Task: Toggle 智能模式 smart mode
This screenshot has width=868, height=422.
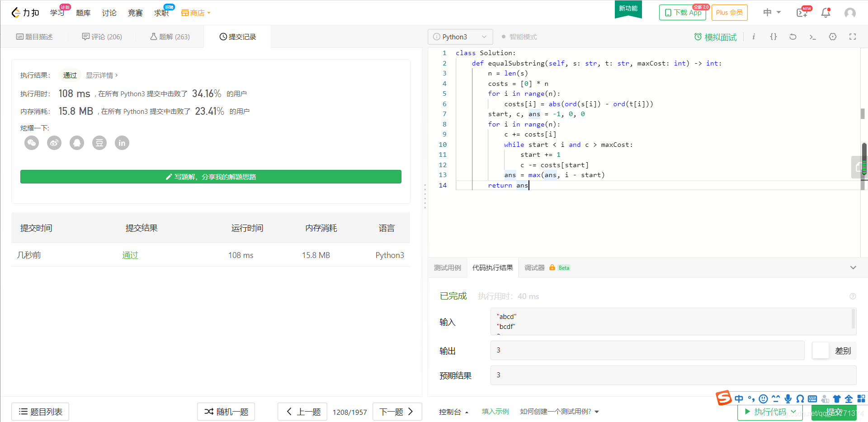Action: pos(519,37)
